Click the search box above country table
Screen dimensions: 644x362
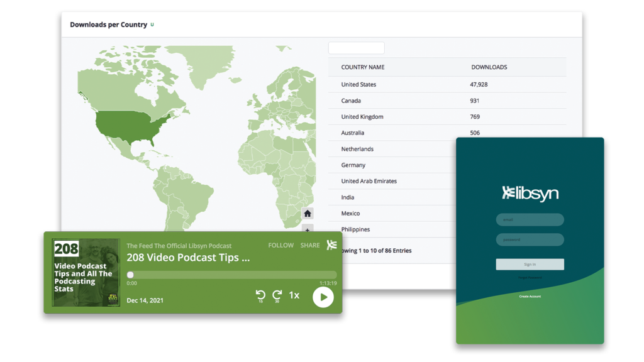357,48
